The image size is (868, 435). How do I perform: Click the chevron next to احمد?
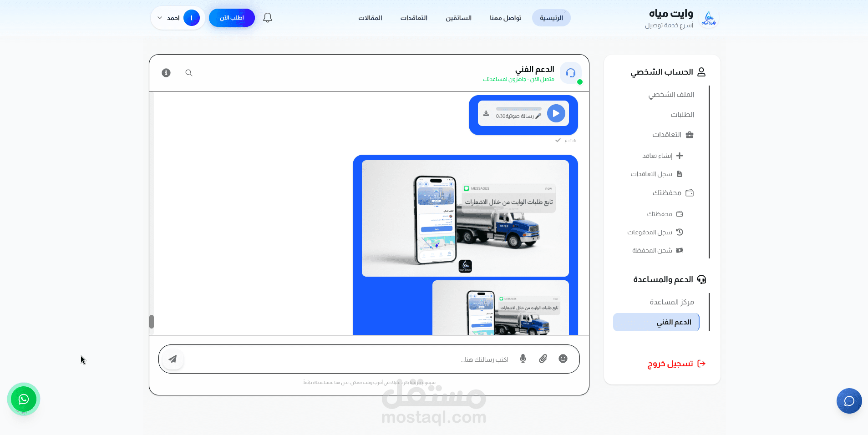click(160, 18)
